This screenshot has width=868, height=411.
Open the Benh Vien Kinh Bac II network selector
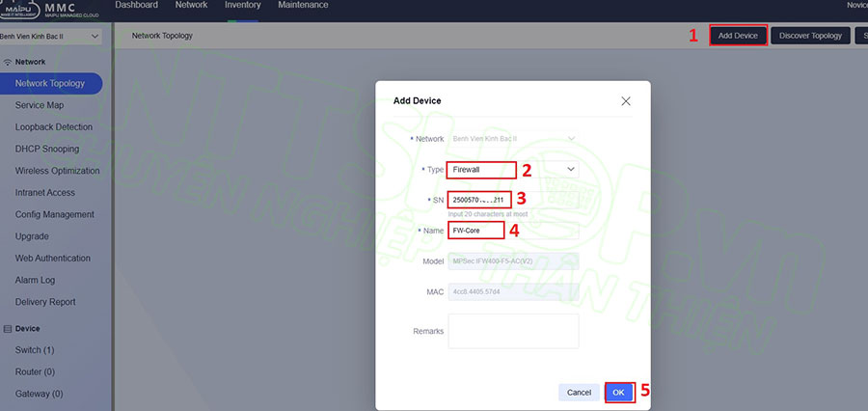[x=50, y=37]
